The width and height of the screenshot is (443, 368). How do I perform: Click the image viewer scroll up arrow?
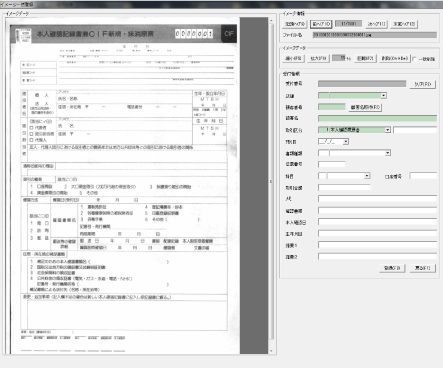coord(271,20)
